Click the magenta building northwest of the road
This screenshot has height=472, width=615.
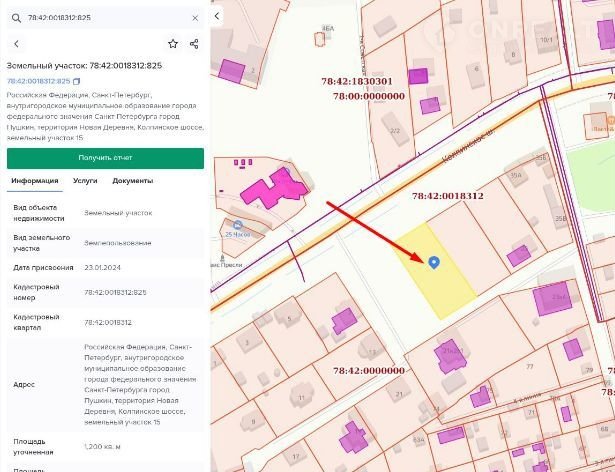click(273, 186)
